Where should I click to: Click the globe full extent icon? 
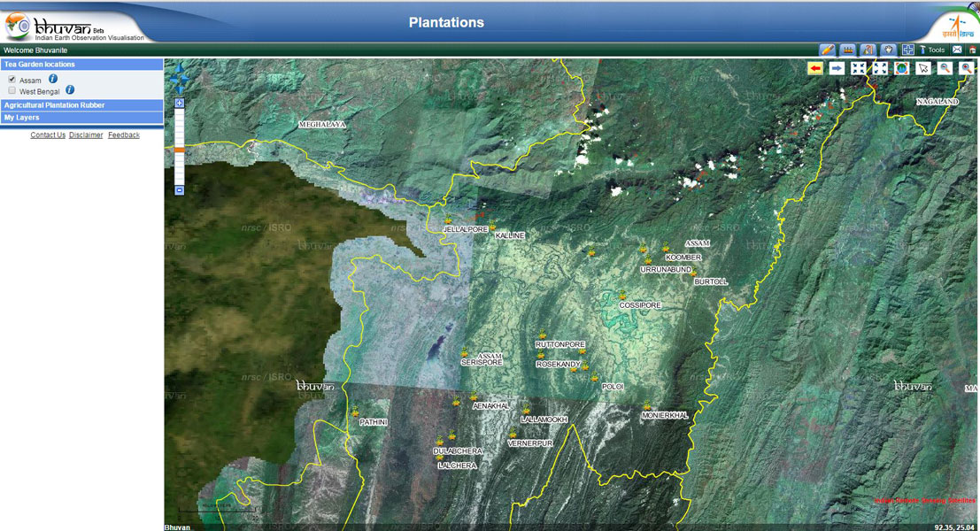click(901, 68)
